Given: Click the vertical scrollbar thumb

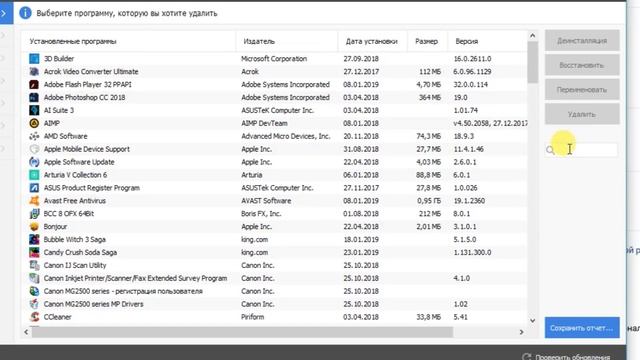Looking at the screenshot, I should click(x=532, y=62).
